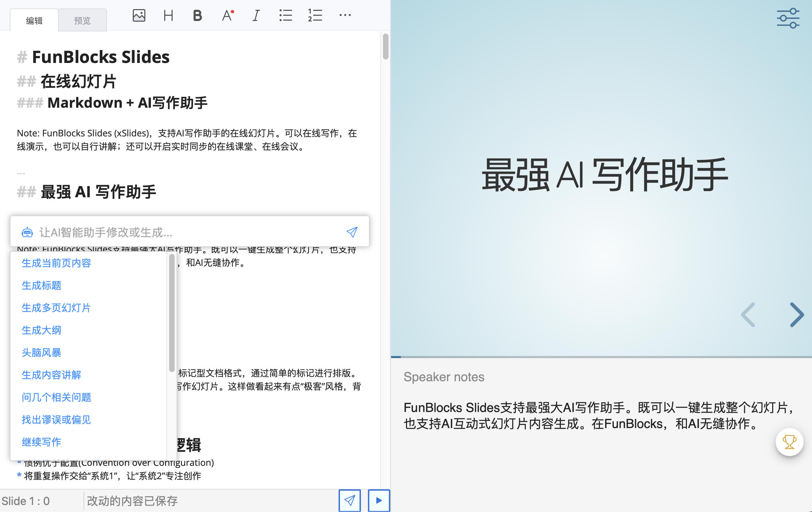Choose 生成标题 from AI menu
The height and width of the screenshot is (512, 812).
click(42, 285)
